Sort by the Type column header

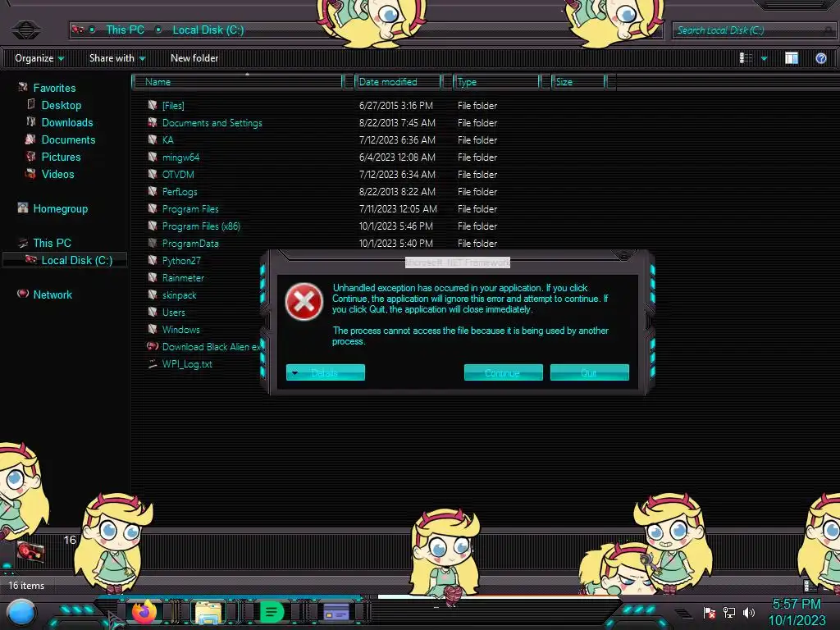(497, 81)
